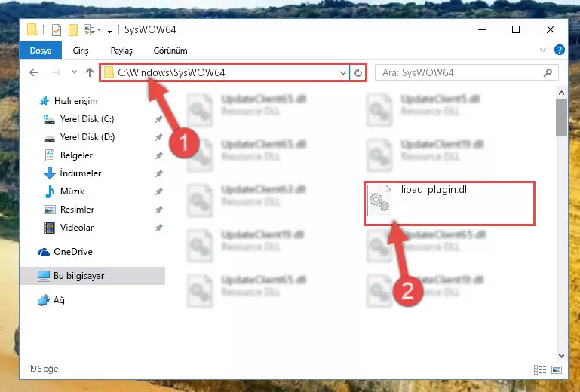This screenshot has height=392, width=580.
Task: Click the address bar path C:\Windows\SysWOW64
Action: (171, 72)
